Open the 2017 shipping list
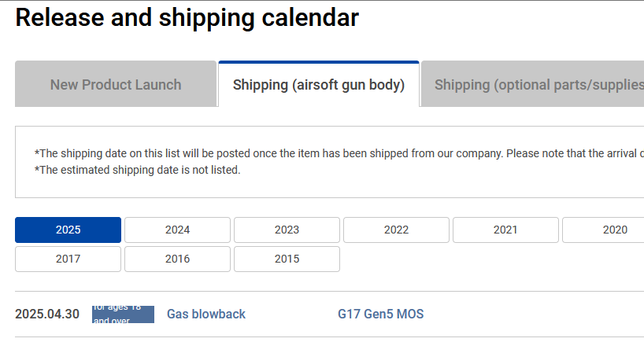644x342 pixels. point(68,259)
